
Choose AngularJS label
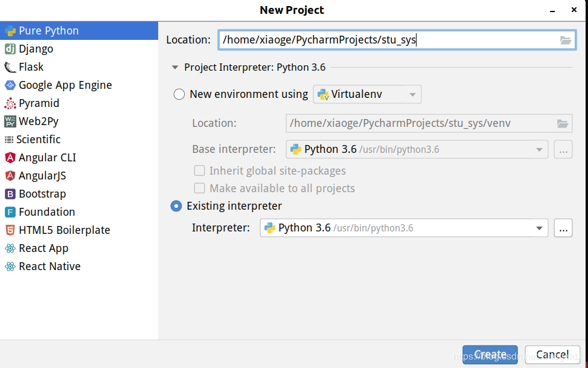(42, 176)
